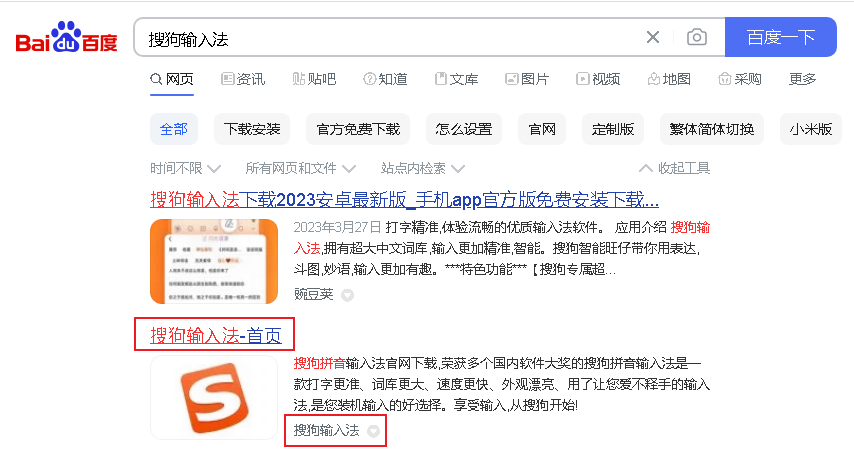
Task: Select the 全部 filter chip
Action: 174,129
